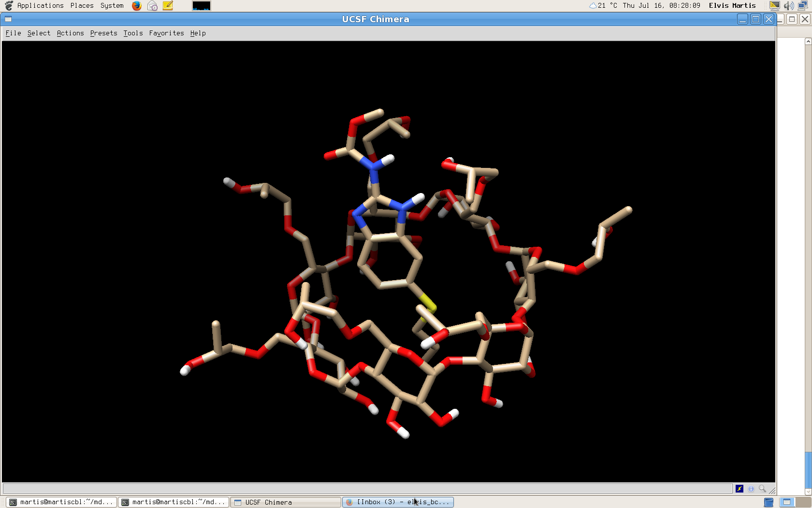
Task: Switch to the Inbox (3) taskbar window
Action: (x=398, y=502)
